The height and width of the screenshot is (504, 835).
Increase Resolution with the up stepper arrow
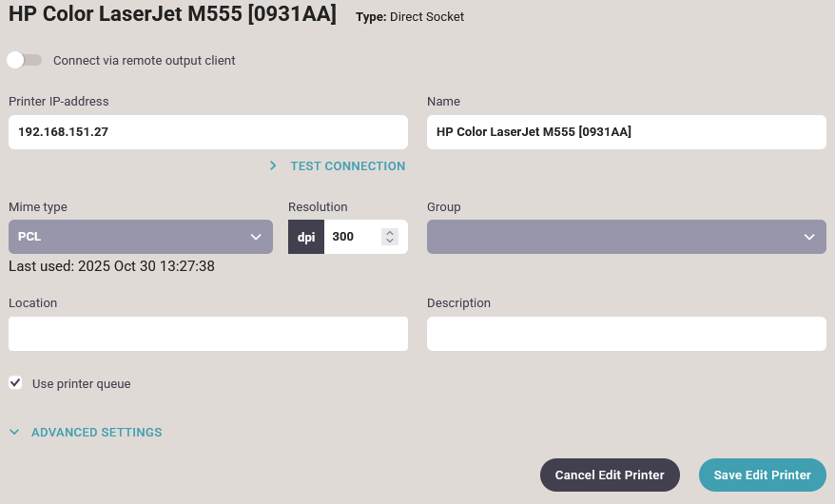[x=390, y=232]
